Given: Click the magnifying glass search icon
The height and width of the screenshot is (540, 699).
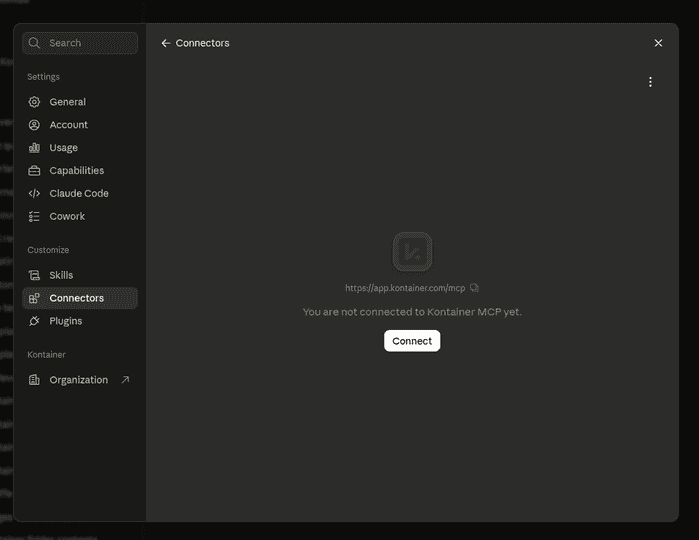Looking at the screenshot, I should (34, 43).
